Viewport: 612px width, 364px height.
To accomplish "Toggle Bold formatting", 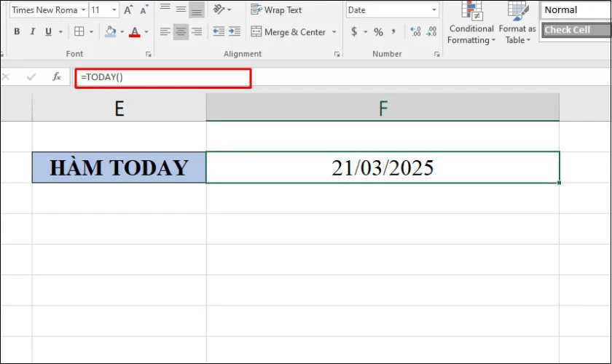I will coord(17,31).
